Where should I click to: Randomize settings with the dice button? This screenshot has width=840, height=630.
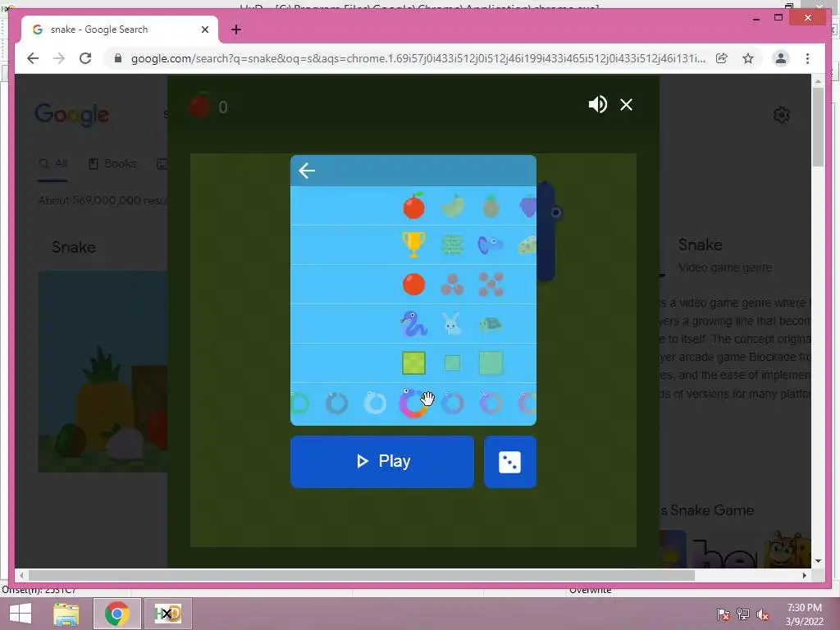pyautogui.click(x=510, y=461)
